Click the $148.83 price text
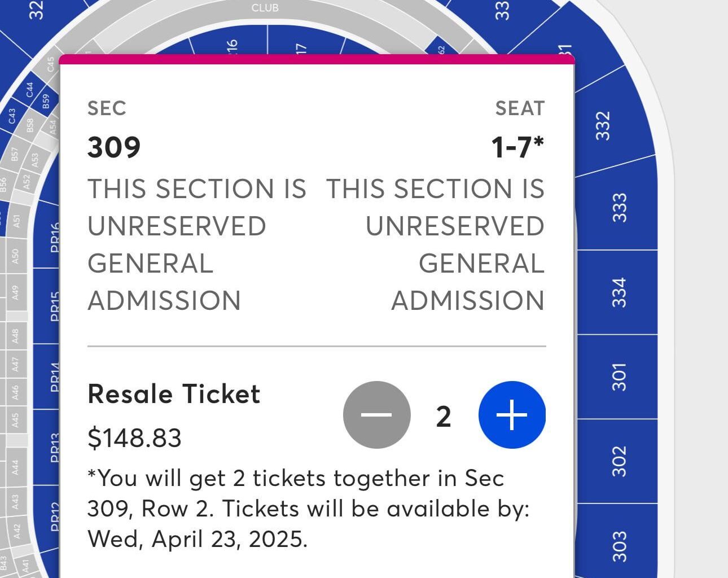 coord(134,437)
